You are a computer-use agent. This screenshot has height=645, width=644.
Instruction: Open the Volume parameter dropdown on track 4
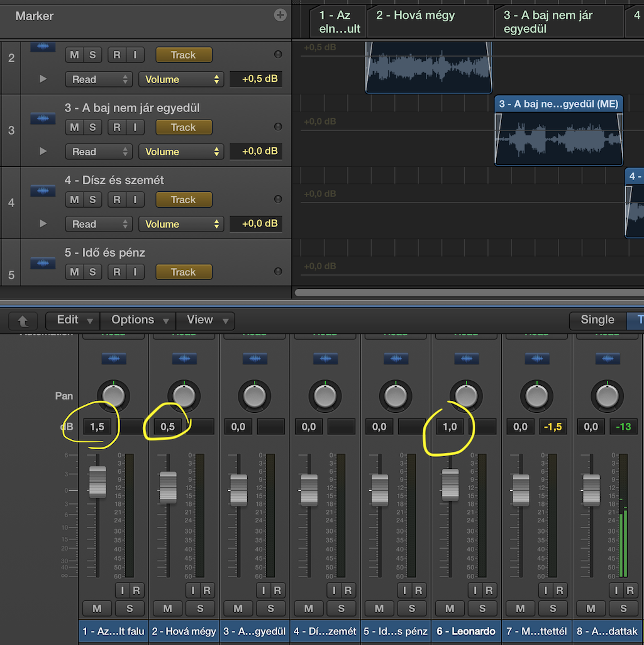click(x=182, y=224)
